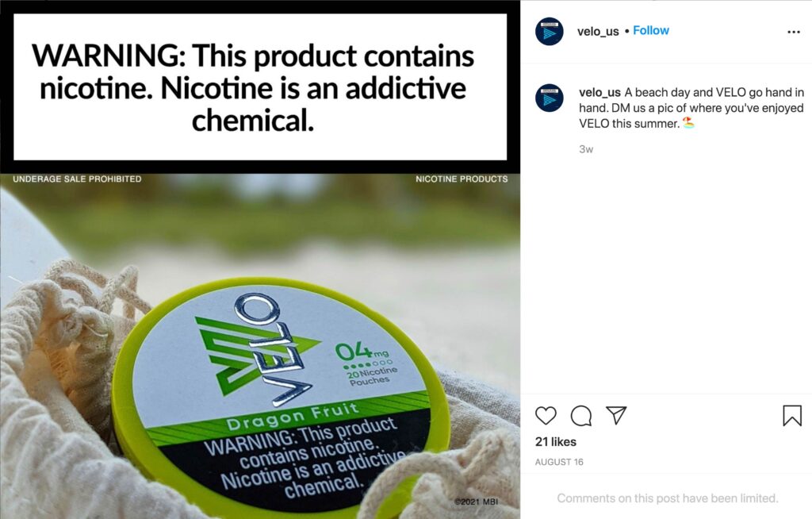Open velo_us username in post header

click(x=598, y=31)
